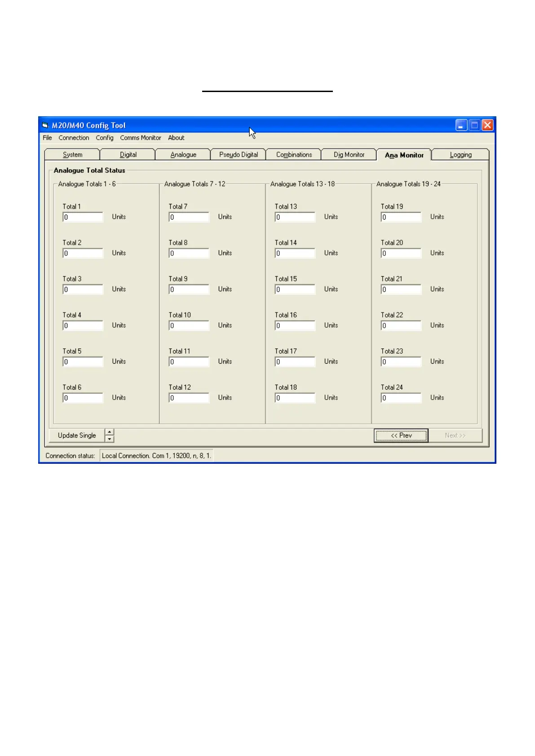The image size is (535, 756).
Task: Click the Total 23 value field
Action: [401, 362]
